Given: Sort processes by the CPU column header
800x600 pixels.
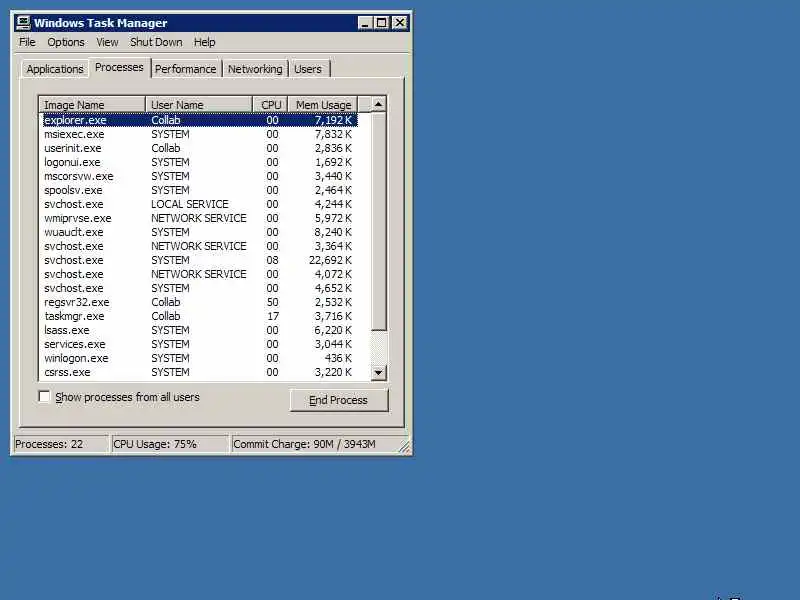Looking at the screenshot, I should tap(271, 105).
